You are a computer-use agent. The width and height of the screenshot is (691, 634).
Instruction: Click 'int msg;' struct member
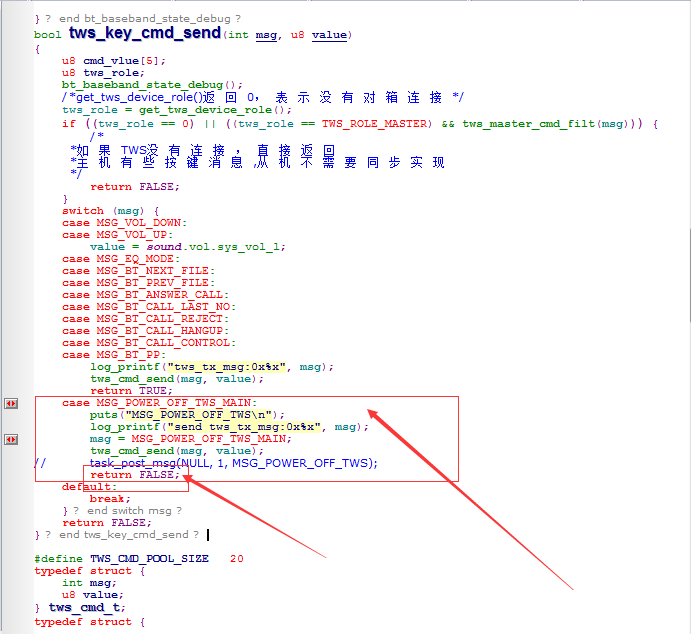click(x=89, y=583)
